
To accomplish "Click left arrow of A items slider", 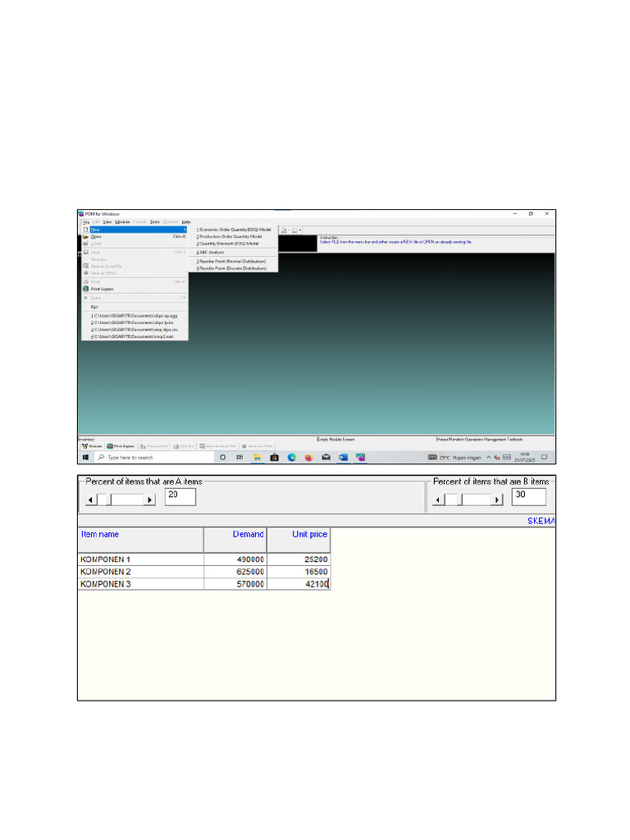I will [x=91, y=500].
